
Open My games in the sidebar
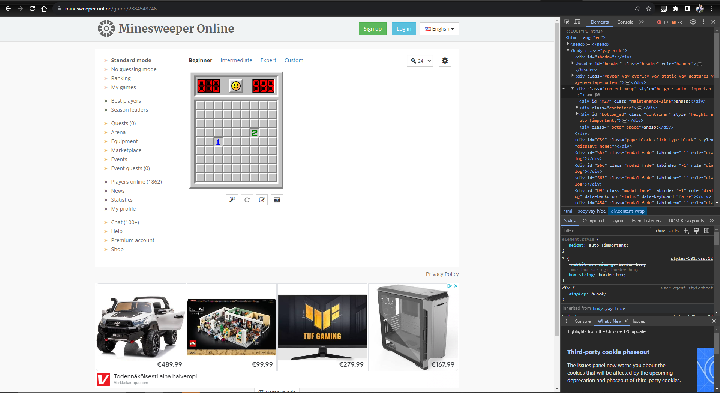pos(124,87)
